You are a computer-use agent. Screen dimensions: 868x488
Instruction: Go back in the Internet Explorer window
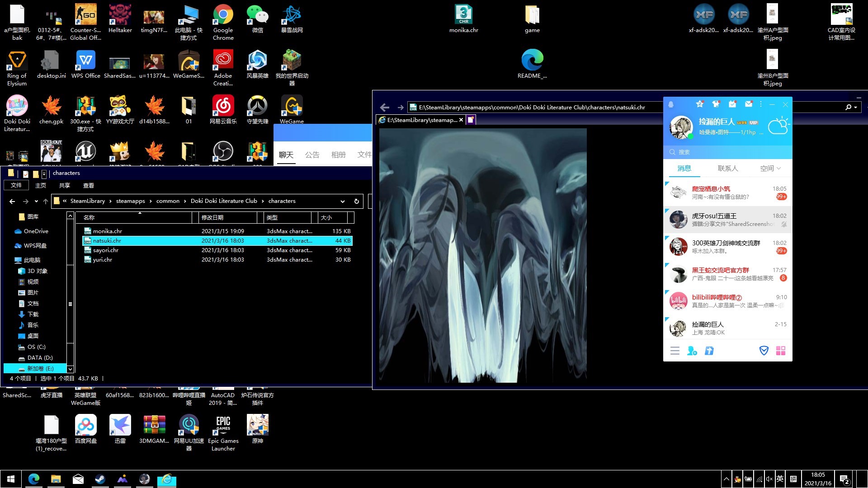[x=385, y=108]
